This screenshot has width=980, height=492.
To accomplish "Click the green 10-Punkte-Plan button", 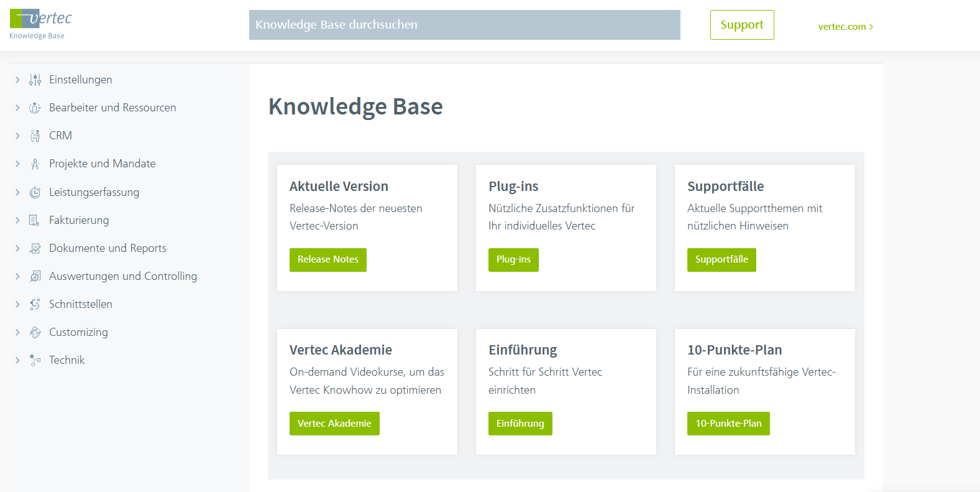I will (728, 424).
